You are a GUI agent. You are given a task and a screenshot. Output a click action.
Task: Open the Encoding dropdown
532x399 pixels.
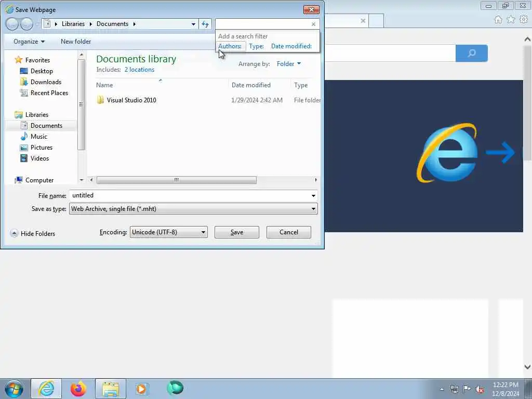click(x=169, y=232)
